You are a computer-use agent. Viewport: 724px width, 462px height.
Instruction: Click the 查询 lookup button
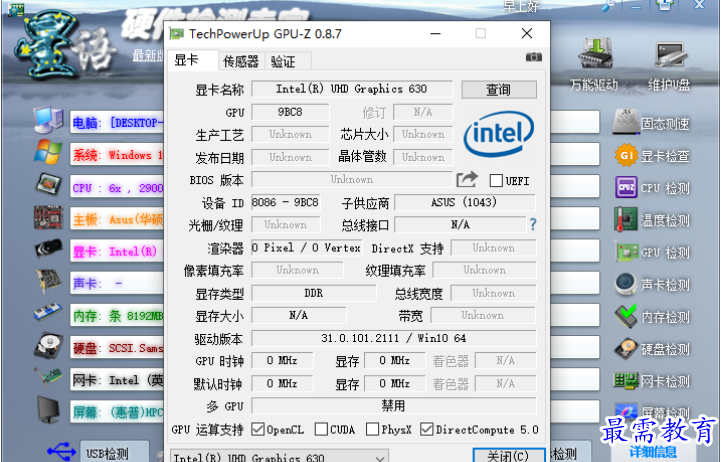(499, 90)
